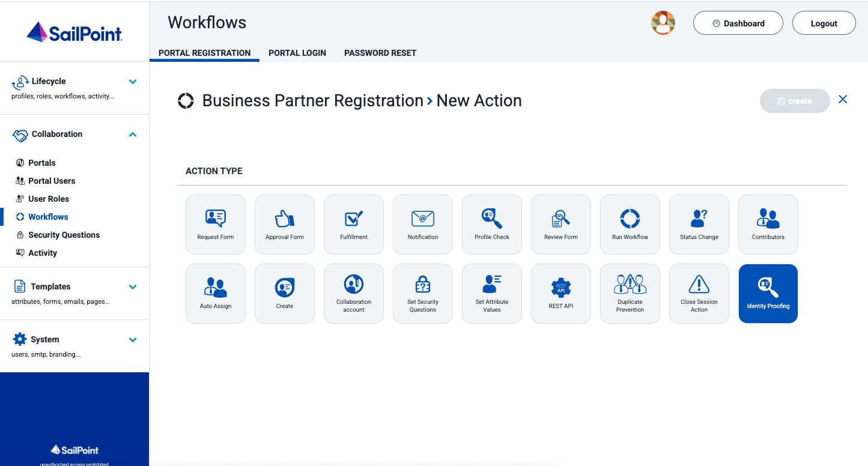Choose the Set Security Questions action
Viewport: 868px width, 466px height.
point(423,293)
